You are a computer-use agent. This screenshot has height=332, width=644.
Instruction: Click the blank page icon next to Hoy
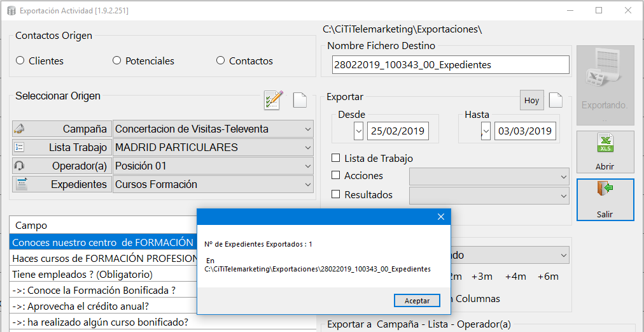(x=556, y=100)
